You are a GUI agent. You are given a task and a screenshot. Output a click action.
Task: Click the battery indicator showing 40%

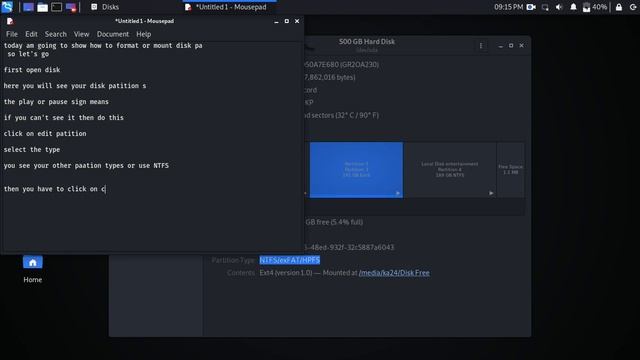point(595,7)
